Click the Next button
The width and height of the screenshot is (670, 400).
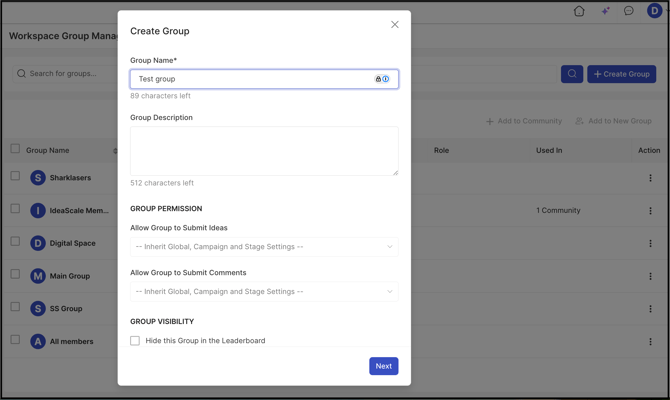[384, 366]
